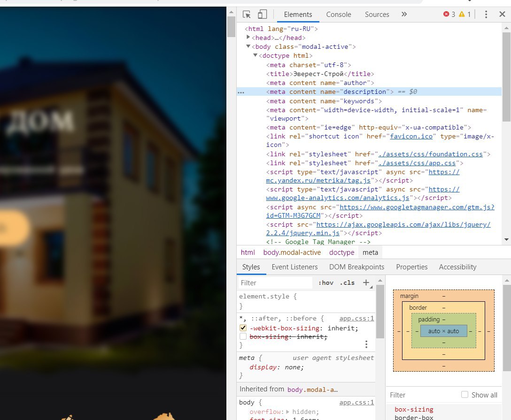Viewport: 511px width, 420px height.
Task: Open the DOM Breakpoints tab
Action: 356,267
